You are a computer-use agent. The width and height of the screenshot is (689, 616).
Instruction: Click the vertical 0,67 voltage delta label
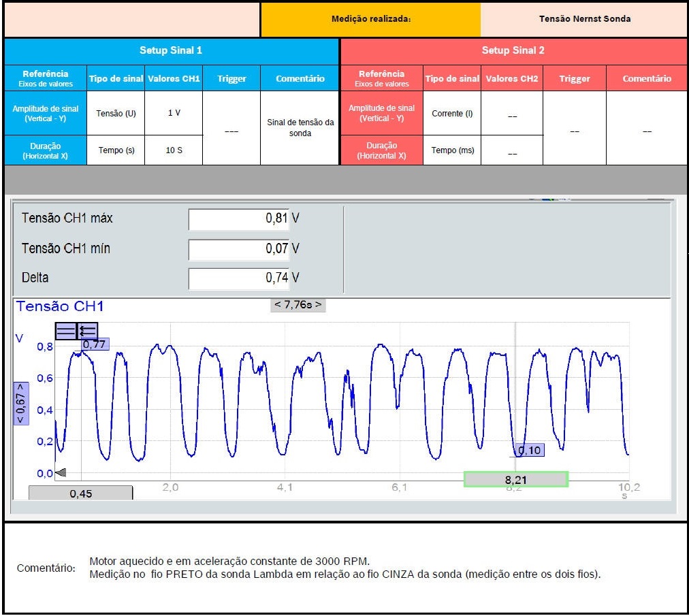point(20,403)
